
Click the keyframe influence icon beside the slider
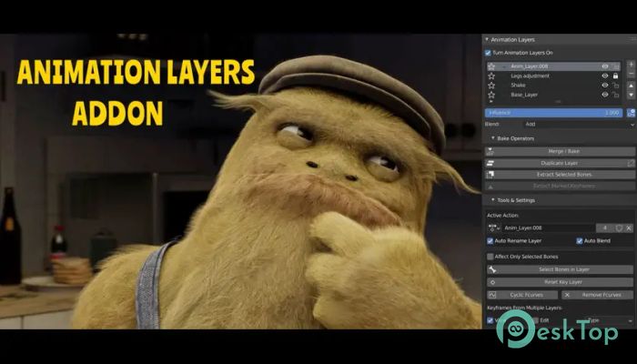[631, 113]
